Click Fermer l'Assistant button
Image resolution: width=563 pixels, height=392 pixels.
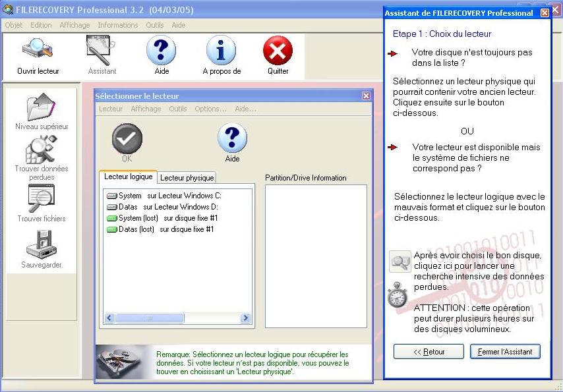point(505,352)
